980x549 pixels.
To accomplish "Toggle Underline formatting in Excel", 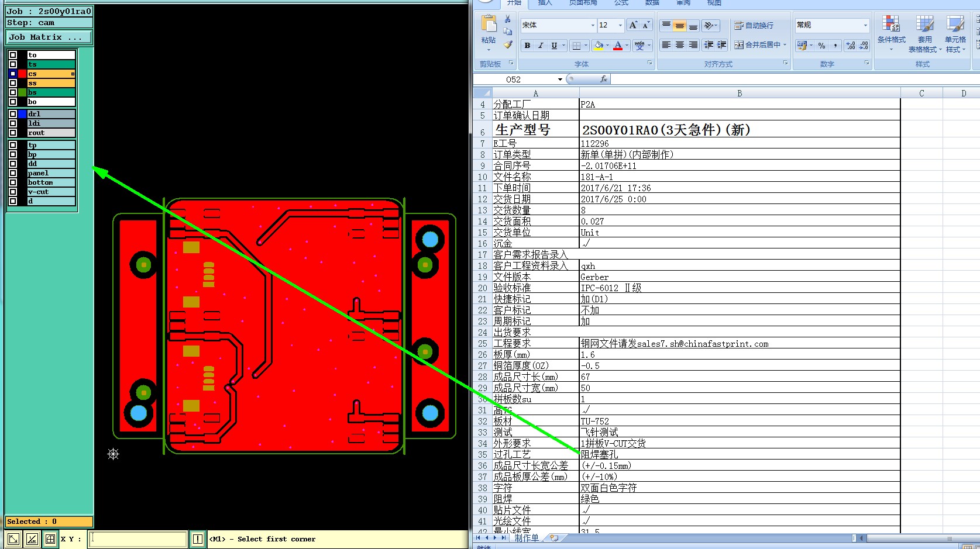I will 554,45.
